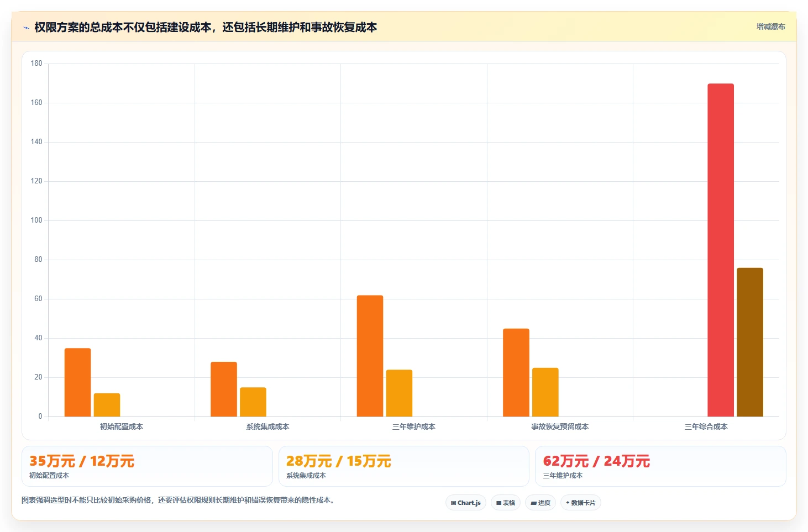Click the footnote starting 图表强调选型时
The height and width of the screenshot is (532, 808).
point(178,501)
